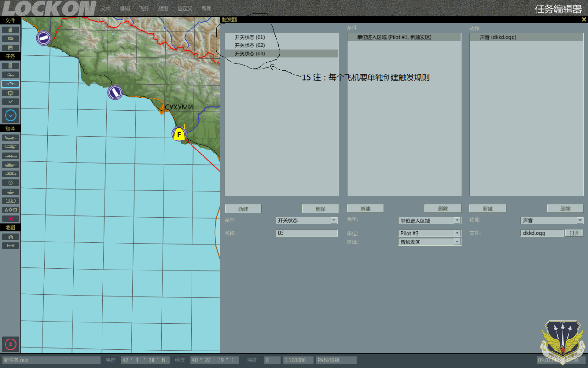Click the PAN/选择 mode indicator

click(x=336, y=360)
